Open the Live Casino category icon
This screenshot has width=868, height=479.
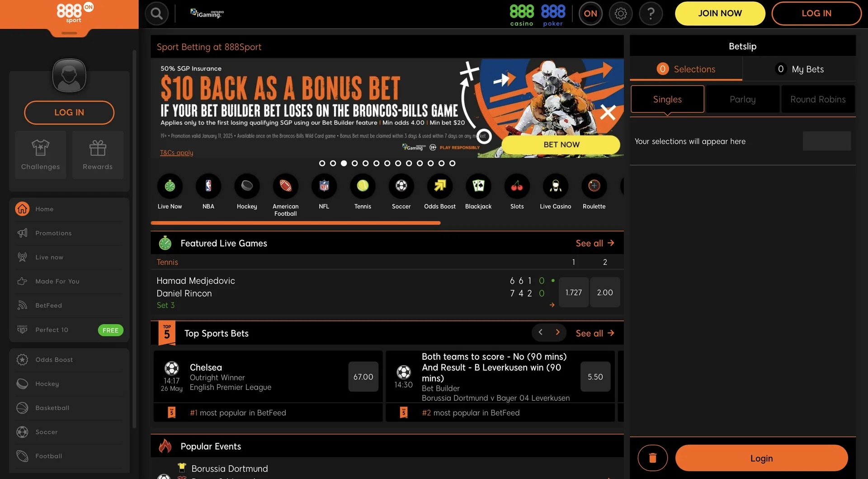(x=556, y=186)
